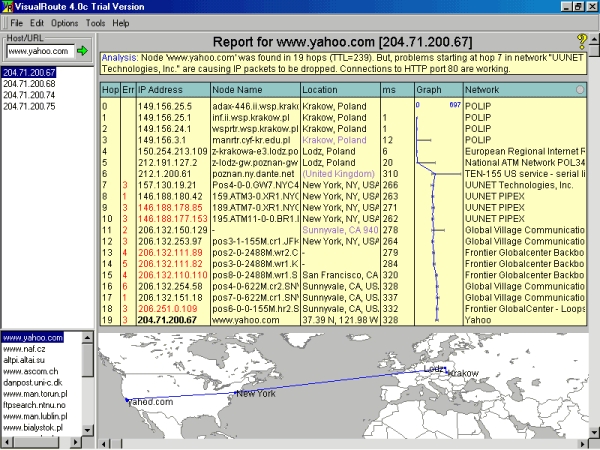Select IP 204.71.200.74 in the address list
Screen dimensions: 600x450
29,95
